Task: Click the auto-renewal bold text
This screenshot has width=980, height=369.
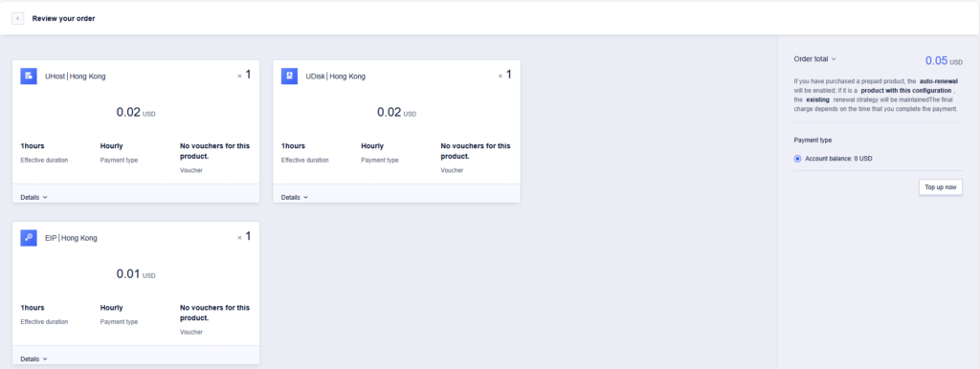Action: [x=939, y=81]
